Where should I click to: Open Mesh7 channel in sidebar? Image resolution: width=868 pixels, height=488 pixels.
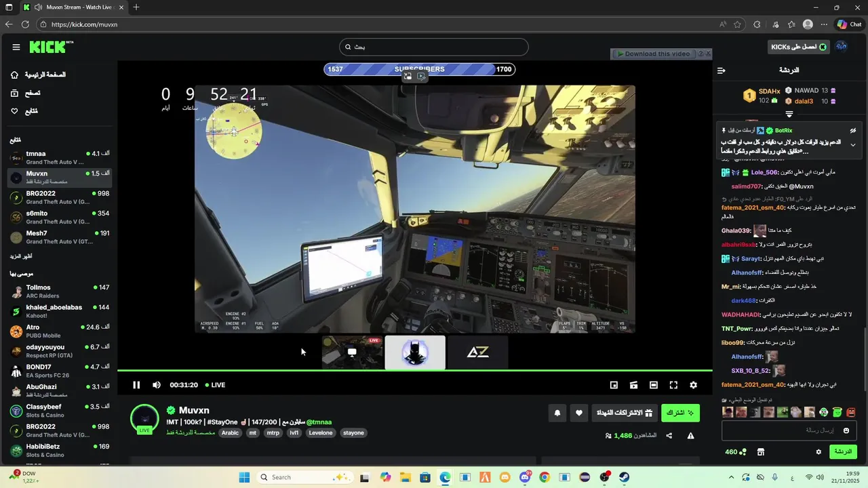[x=60, y=237]
